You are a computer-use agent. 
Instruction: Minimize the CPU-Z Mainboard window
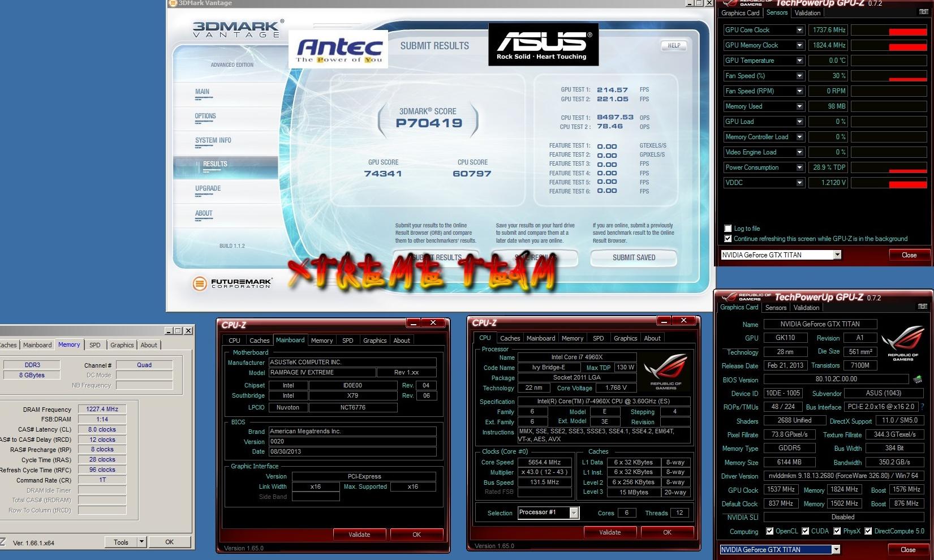[x=414, y=322]
